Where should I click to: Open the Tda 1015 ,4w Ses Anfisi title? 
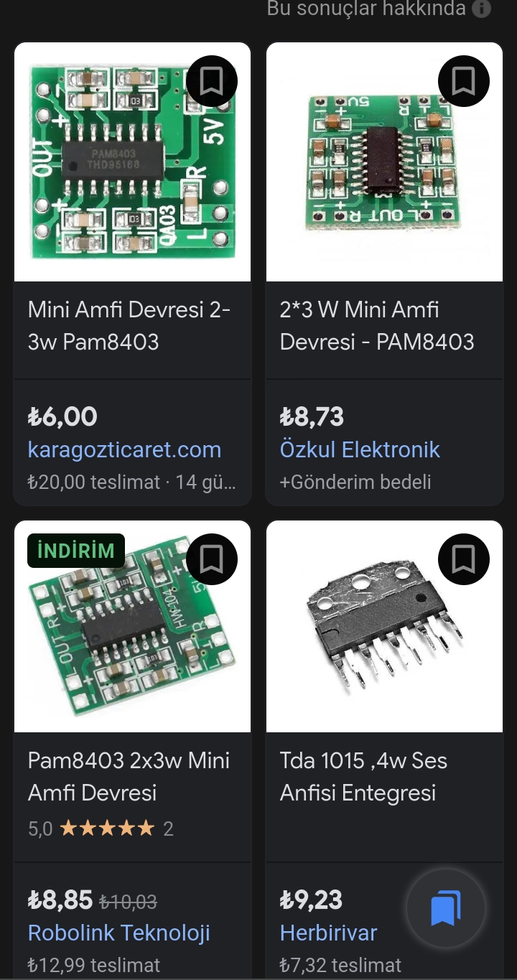pos(363,777)
